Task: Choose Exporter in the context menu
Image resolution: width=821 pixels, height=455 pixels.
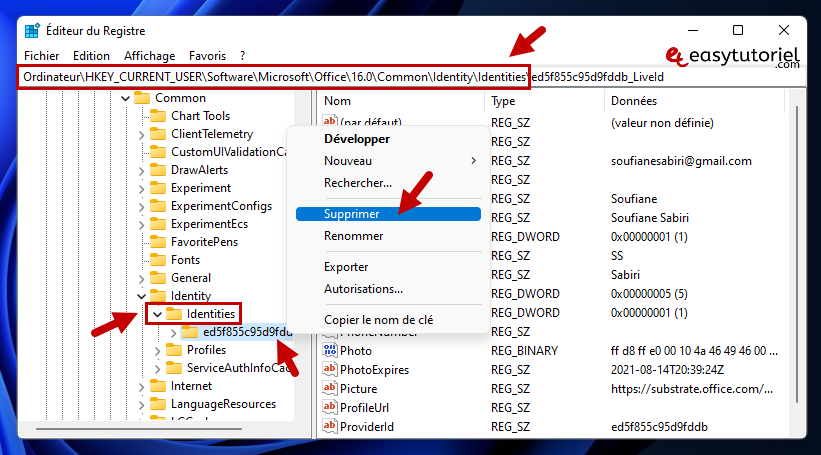Action: [388, 267]
